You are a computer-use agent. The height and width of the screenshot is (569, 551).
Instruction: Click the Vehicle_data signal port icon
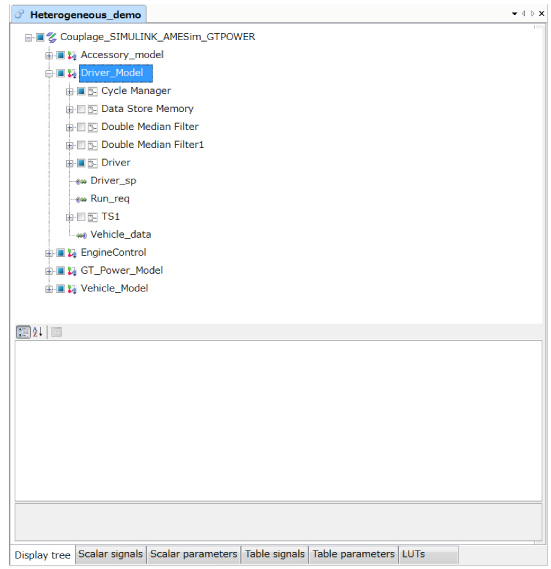81,235
